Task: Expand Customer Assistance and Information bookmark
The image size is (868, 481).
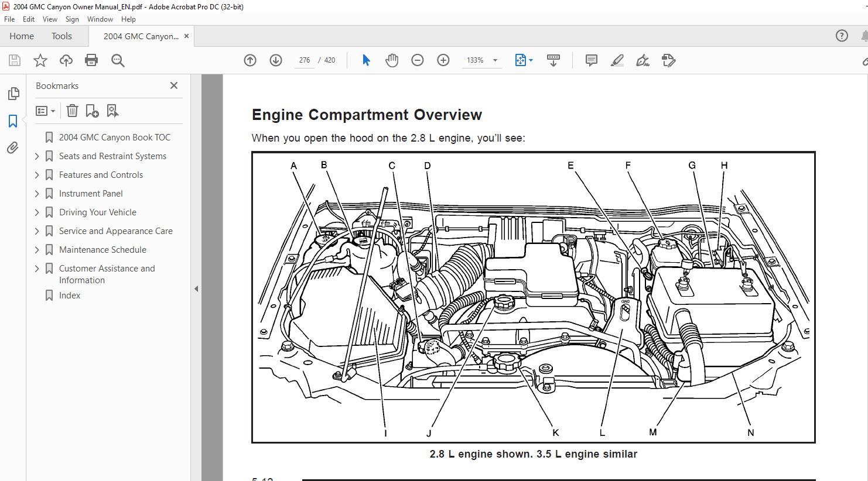Action: coord(37,269)
